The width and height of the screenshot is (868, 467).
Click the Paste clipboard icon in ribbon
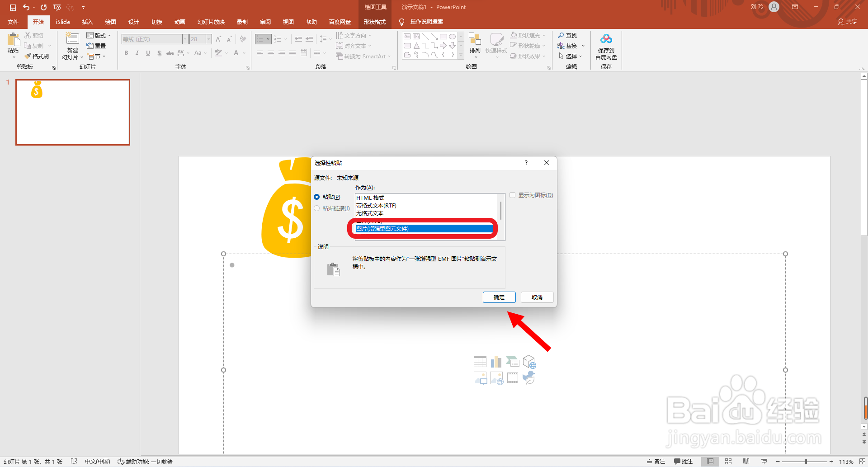[14, 39]
